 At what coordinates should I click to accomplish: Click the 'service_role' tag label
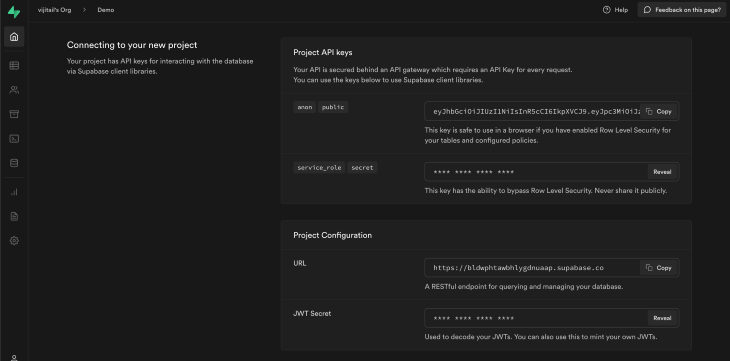pos(319,168)
